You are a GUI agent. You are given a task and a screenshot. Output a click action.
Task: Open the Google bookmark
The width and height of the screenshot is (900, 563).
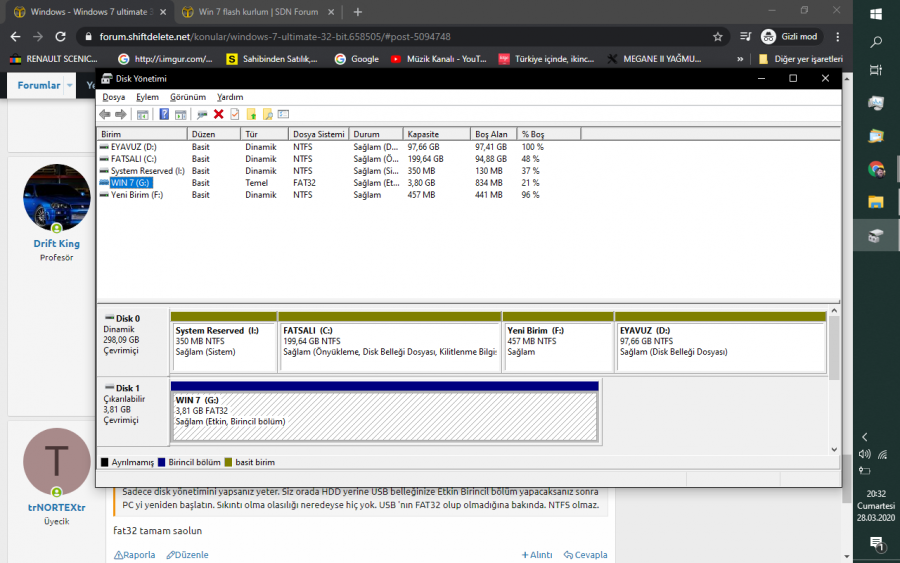[x=356, y=59]
